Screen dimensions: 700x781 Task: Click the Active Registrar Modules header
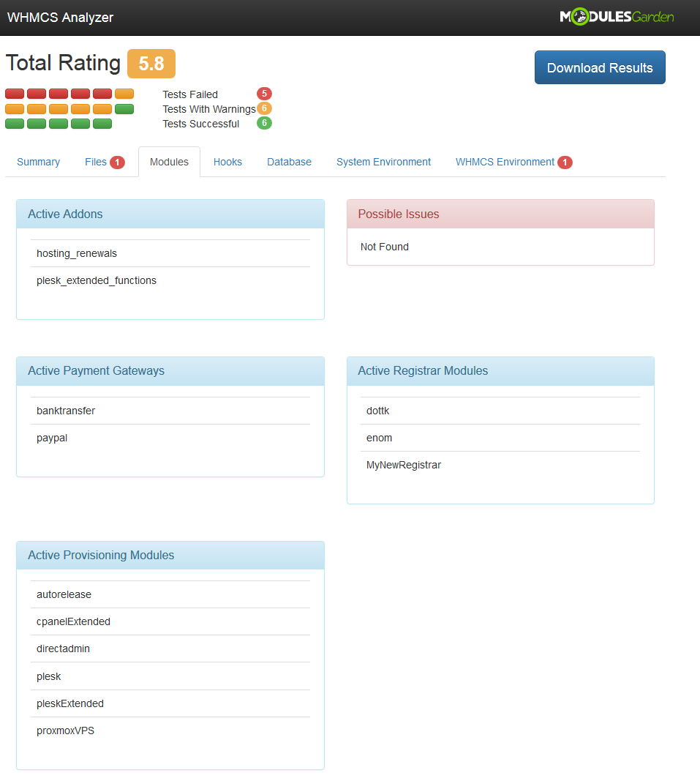tap(500, 371)
